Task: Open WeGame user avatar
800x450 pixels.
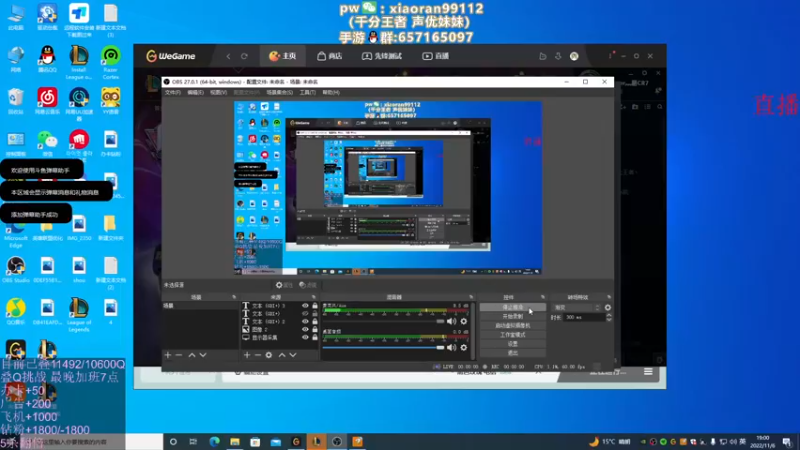Action: pyautogui.click(x=574, y=56)
